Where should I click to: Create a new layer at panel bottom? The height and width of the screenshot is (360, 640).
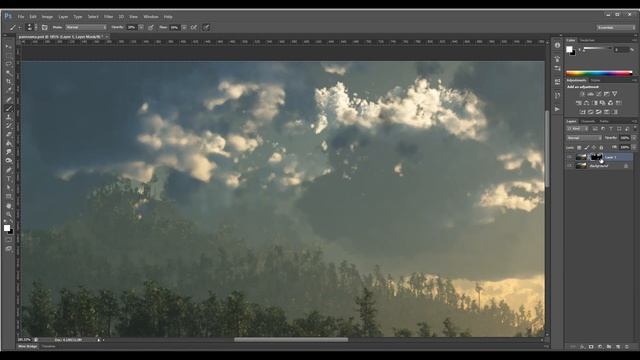coord(618,347)
